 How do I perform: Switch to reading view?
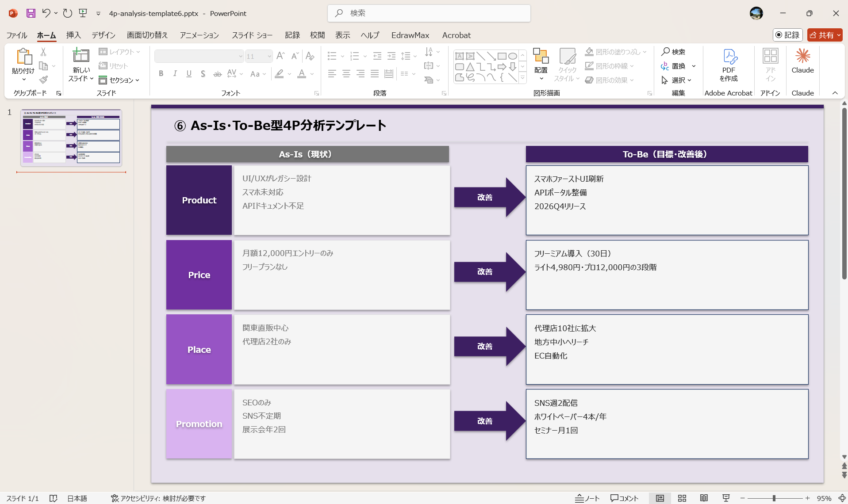coord(704,498)
